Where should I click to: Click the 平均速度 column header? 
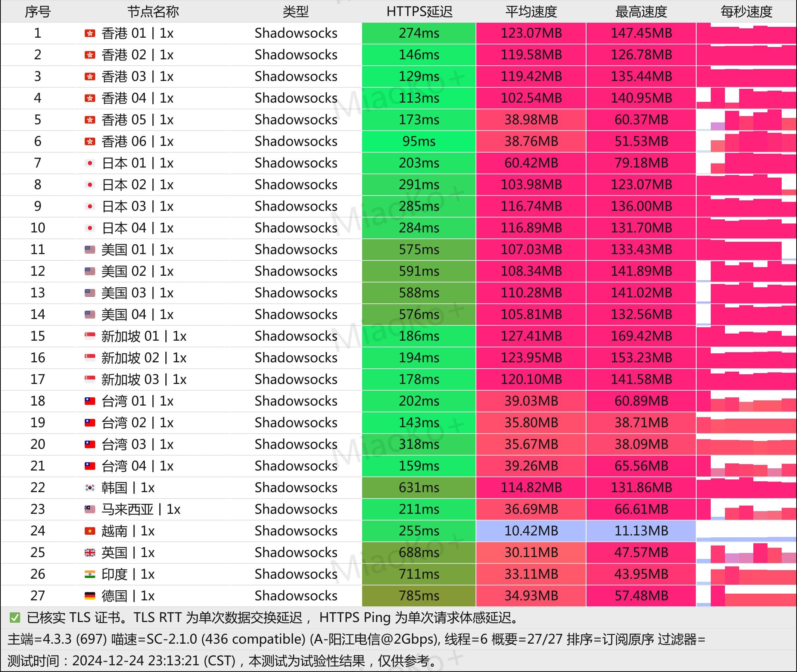pos(531,12)
